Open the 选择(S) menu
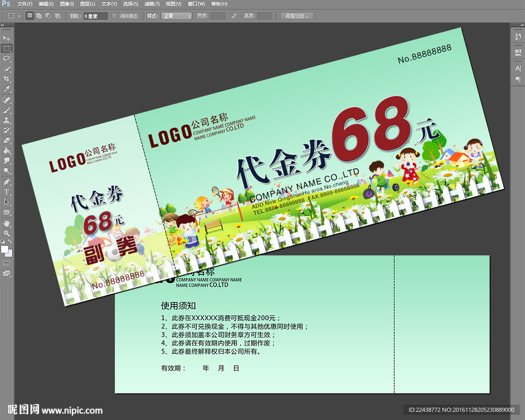 pos(130,4)
